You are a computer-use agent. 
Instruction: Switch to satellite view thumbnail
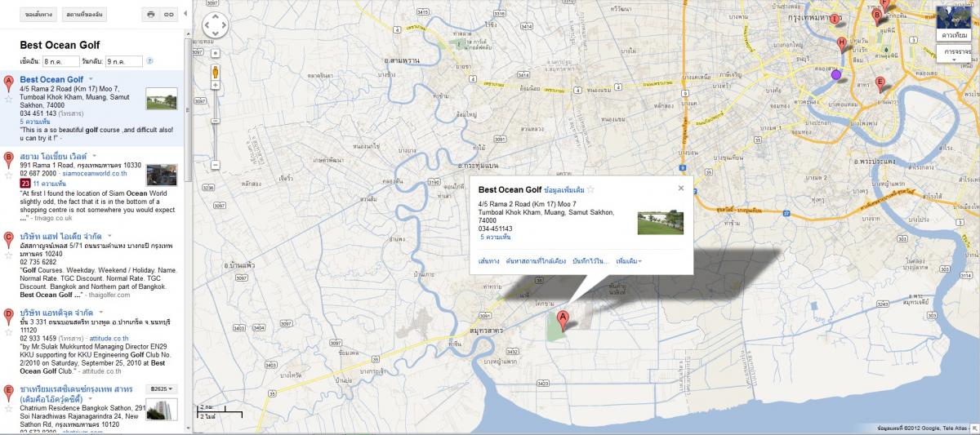[x=953, y=23]
